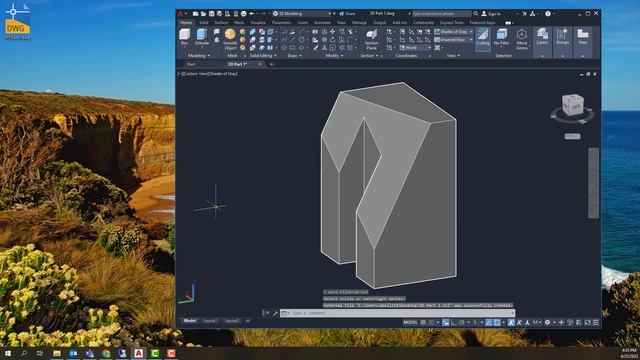Switch to the Mesh ribbon tab
640x360 pixels.
point(239,23)
